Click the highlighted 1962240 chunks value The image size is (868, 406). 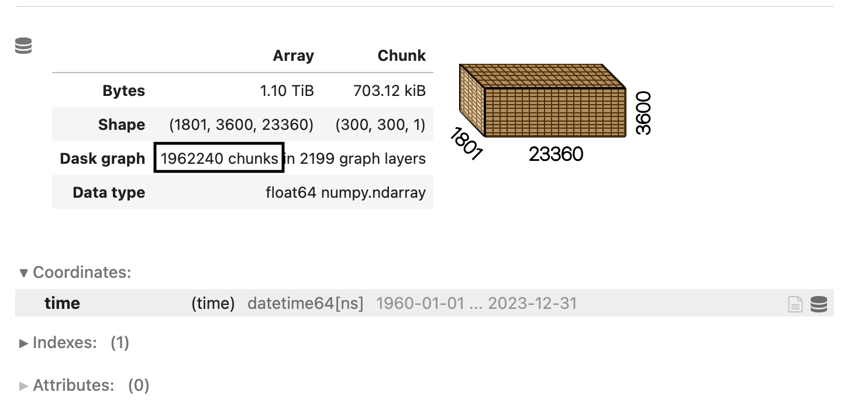point(219,158)
